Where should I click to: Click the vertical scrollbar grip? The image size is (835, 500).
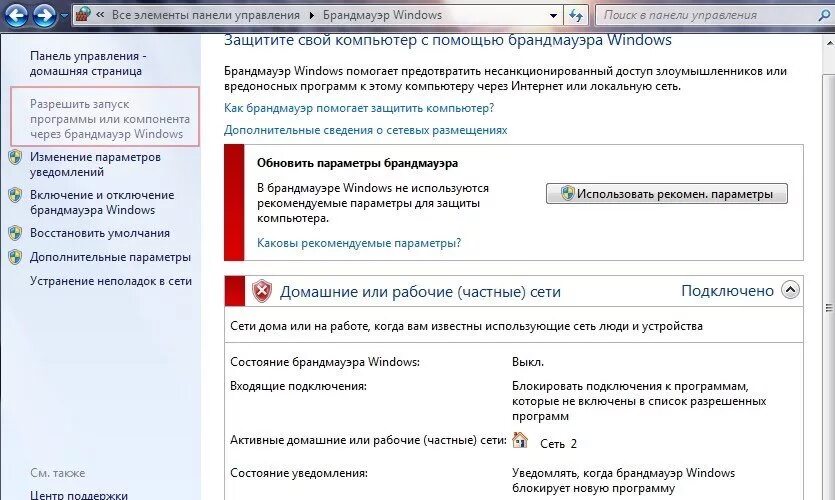pyautogui.click(x=829, y=307)
